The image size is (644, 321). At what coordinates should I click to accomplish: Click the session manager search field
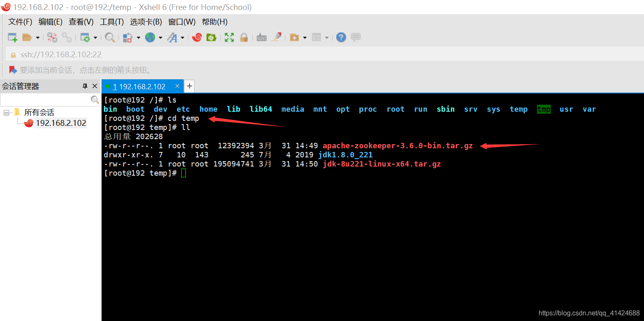coord(46,100)
